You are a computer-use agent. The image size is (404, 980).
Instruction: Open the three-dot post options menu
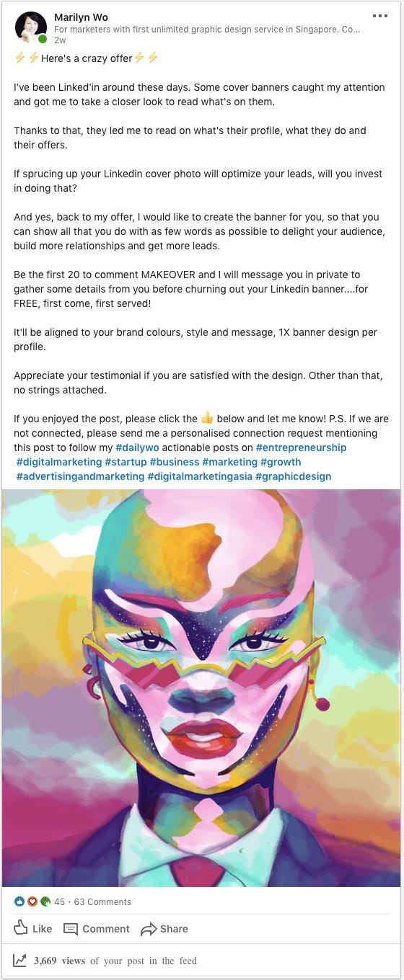379,15
